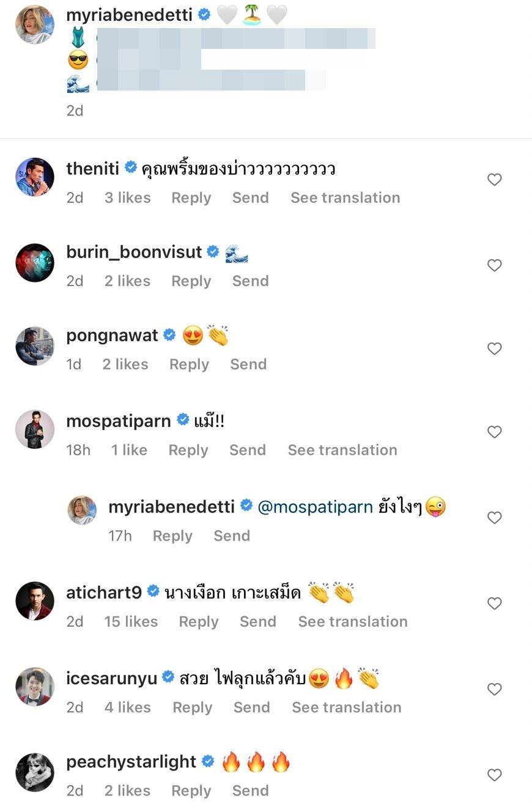The image size is (532, 812).
Task: Reply to icesarunyu's comment
Action: 192,707
